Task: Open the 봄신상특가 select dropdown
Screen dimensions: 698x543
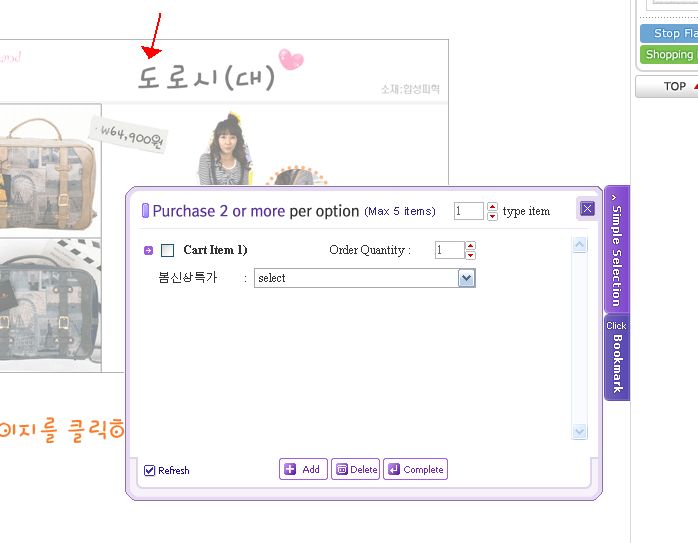Action: coord(365,278)
